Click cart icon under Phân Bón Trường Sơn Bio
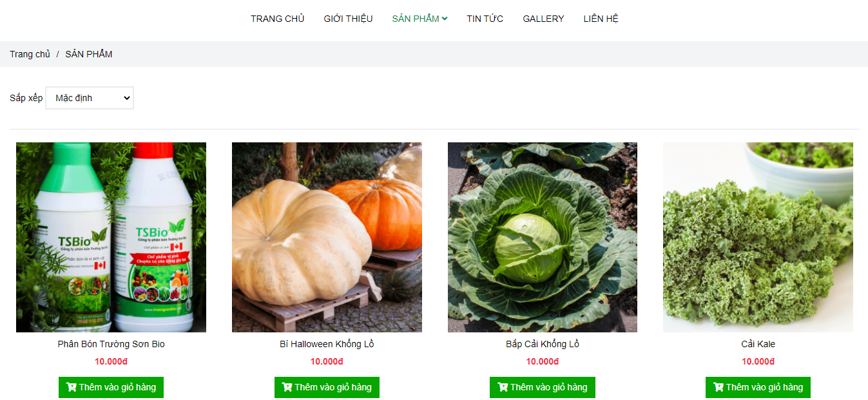868x400 pixels. click(72, 388)
